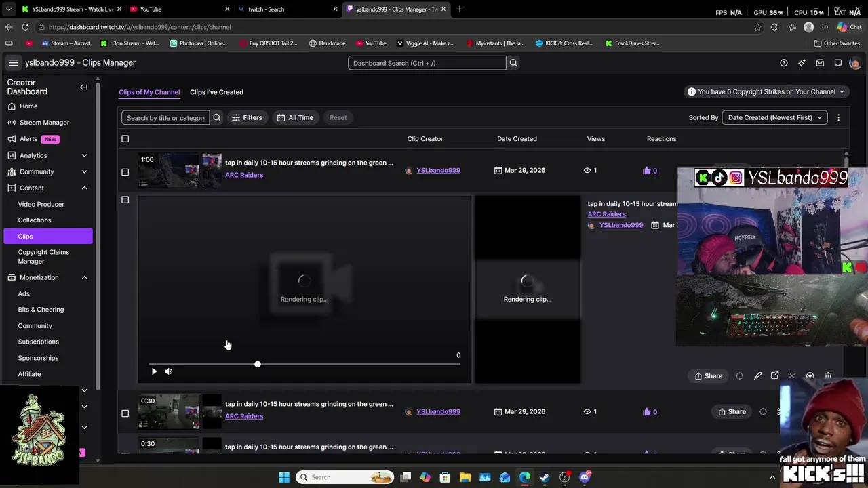The image size is (868, 488).
Task: Share the expanded rendering clip
Action: click(708, 376)
